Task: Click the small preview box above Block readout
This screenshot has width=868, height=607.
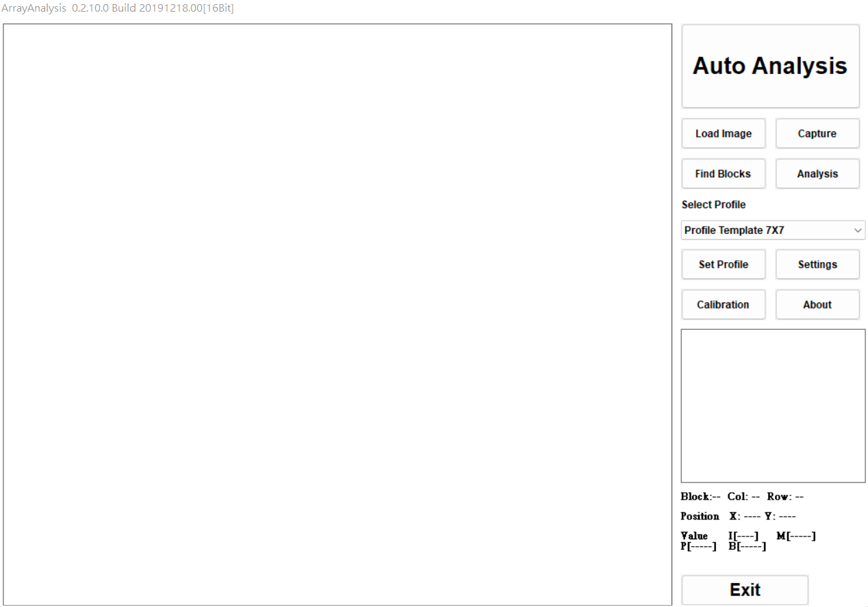Action: click(x=773, y=406)
